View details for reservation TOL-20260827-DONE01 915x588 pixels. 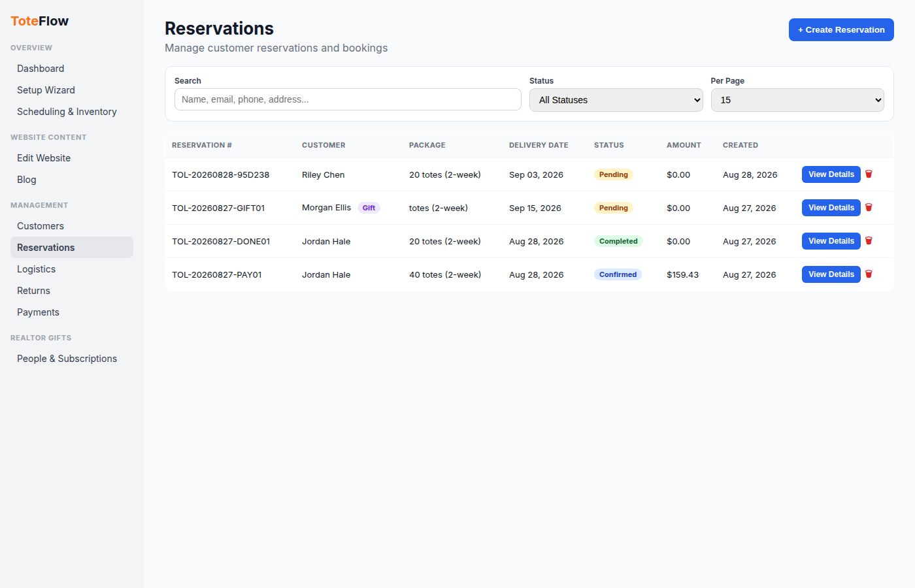(831, 241)
